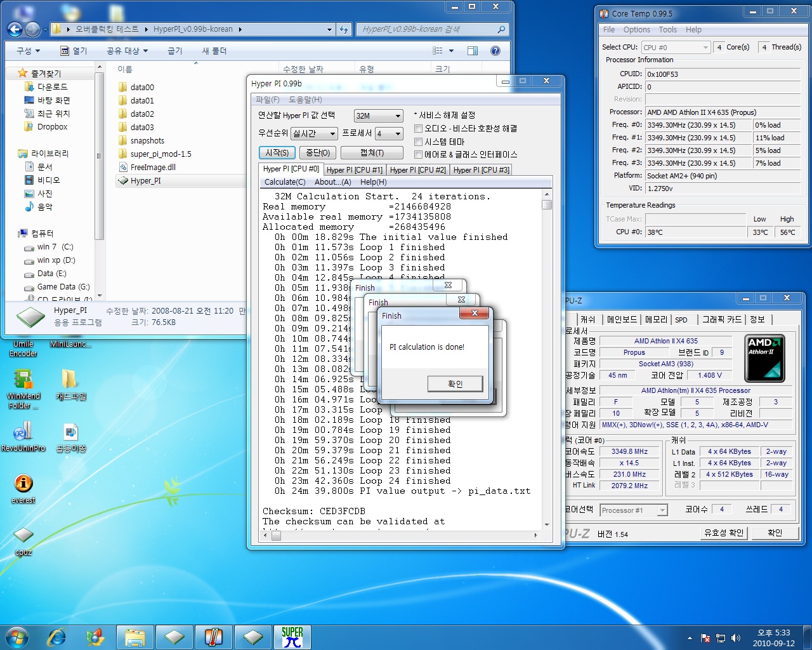This screenshot has width=812, height=650.
Task: Open Umile Encoder desktop icon
Action: point(23,348)
